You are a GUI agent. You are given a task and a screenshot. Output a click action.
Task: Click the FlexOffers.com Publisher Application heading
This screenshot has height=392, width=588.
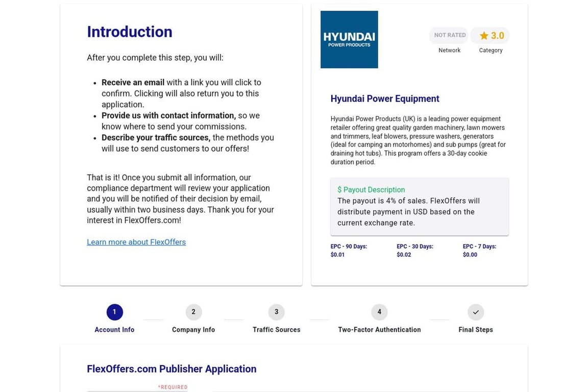[x=171, y=369]
